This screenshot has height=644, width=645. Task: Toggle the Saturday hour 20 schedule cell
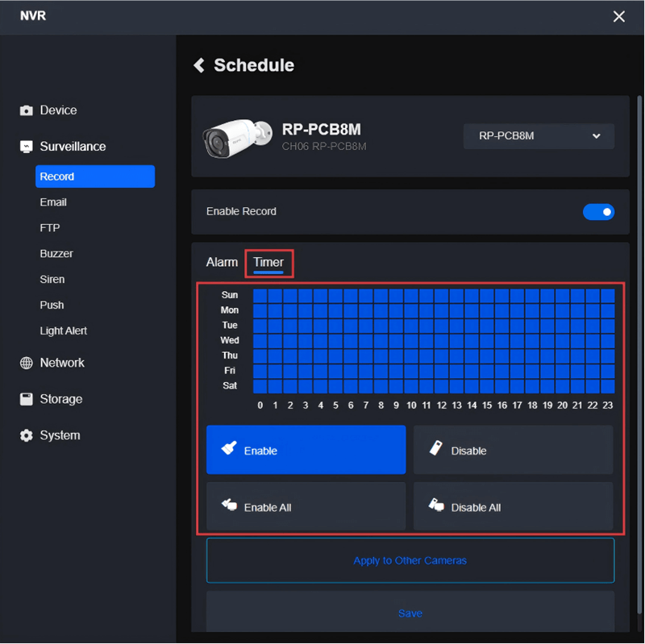pos(562,387)
